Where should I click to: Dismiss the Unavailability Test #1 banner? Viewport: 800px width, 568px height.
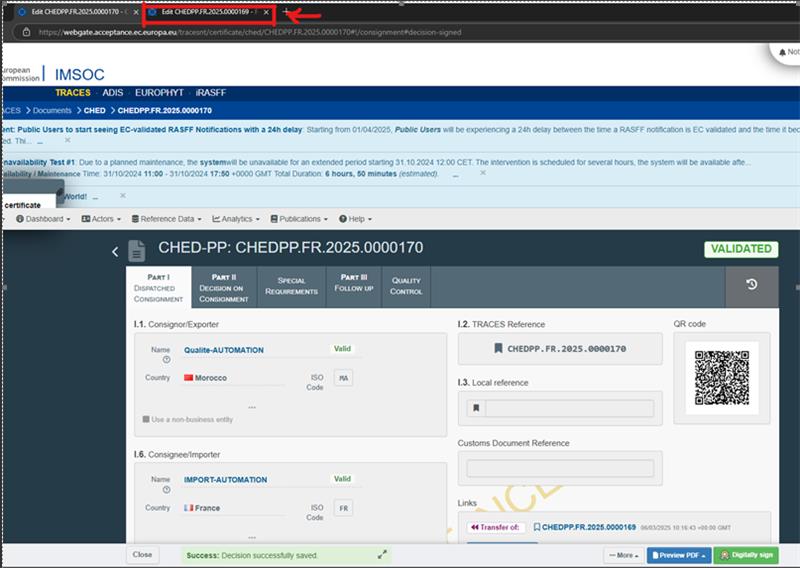(483, 172)
